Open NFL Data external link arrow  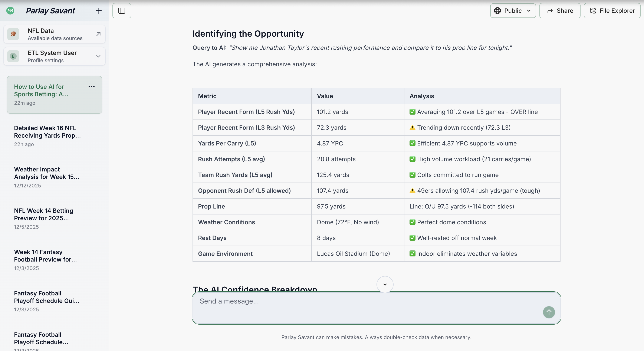99,34
